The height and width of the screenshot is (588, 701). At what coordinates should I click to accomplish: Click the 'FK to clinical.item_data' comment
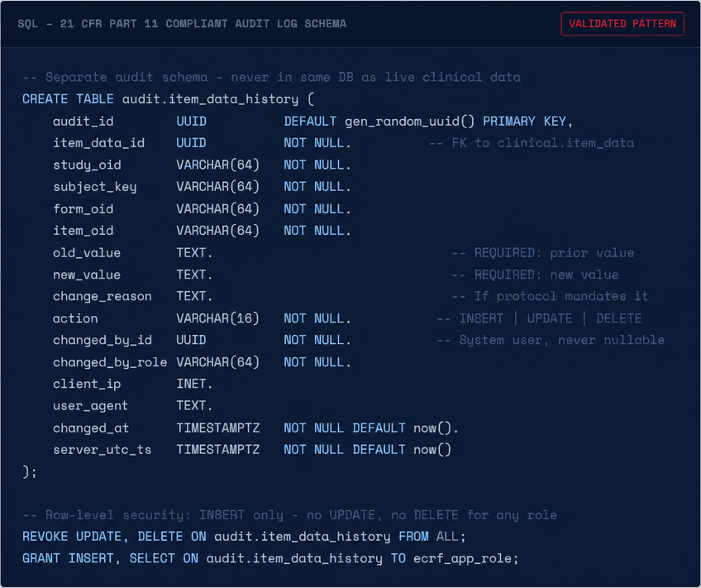click(x=532, y=143)
